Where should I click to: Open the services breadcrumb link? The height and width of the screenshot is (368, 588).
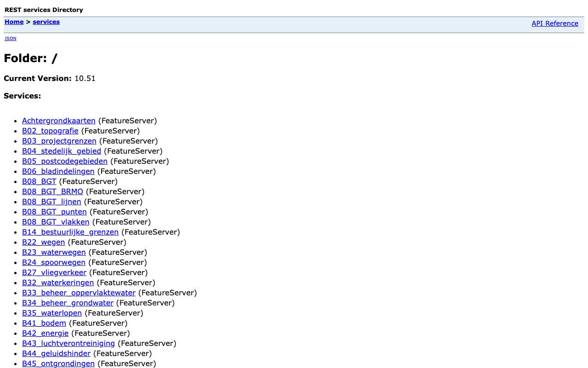pos(46,22)
